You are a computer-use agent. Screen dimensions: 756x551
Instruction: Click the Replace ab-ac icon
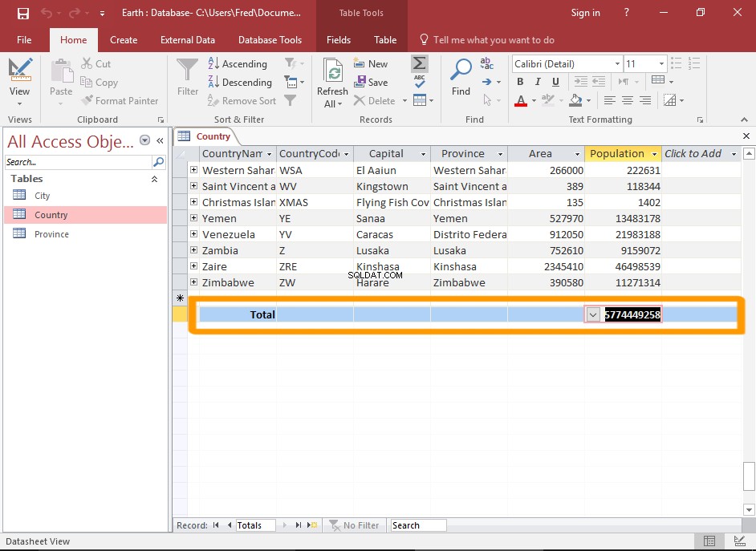click(486, 63)
